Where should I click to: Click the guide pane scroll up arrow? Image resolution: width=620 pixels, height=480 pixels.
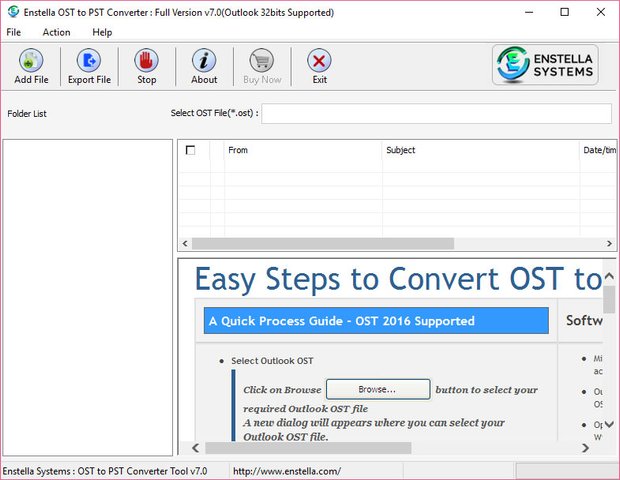[x=609, y=276]
